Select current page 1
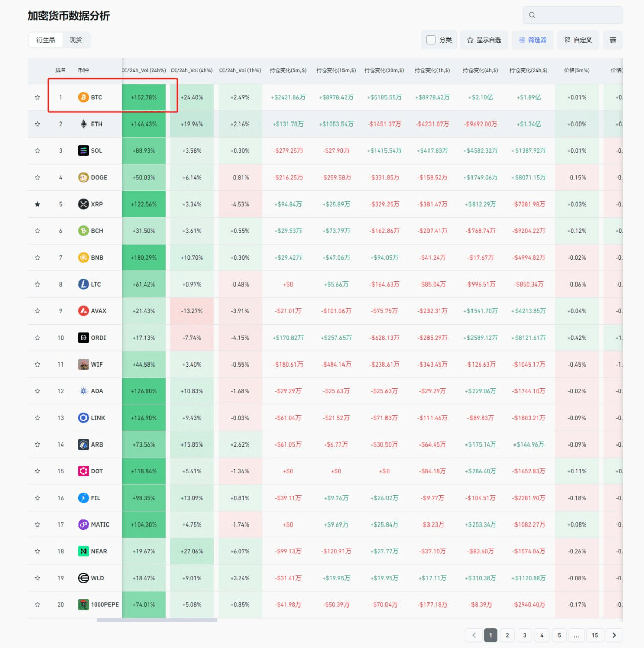 tap(490, 635)
